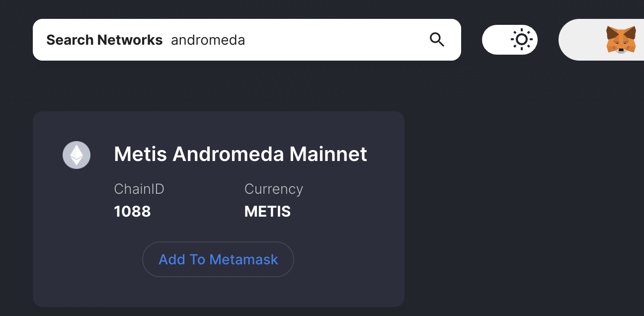This screenshot has height=316, width=644.
Task: Click the white search bar background
Action: [x=247, y=40]
